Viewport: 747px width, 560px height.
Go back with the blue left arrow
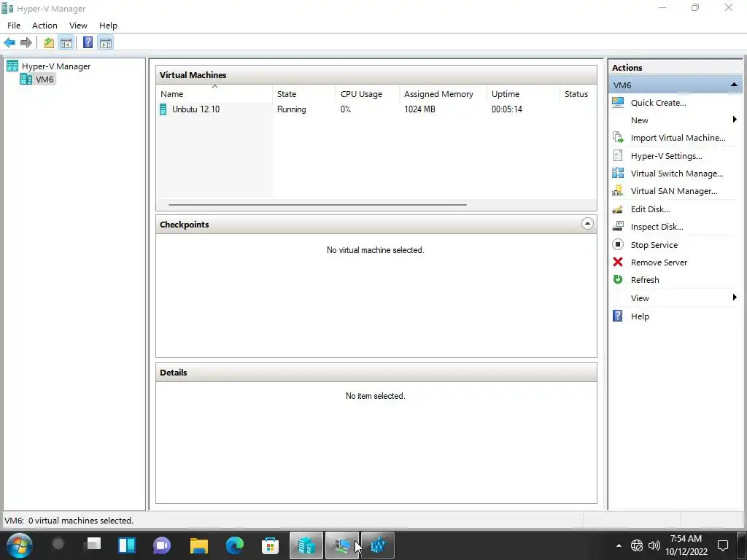[x=9, y=43]
